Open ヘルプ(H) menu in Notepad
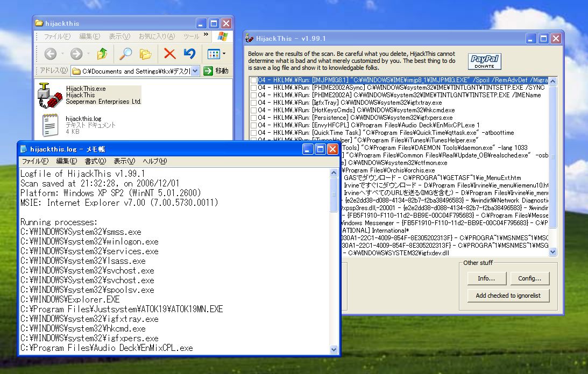The width and height of the screenshot is (588, 374). [154, 161]
